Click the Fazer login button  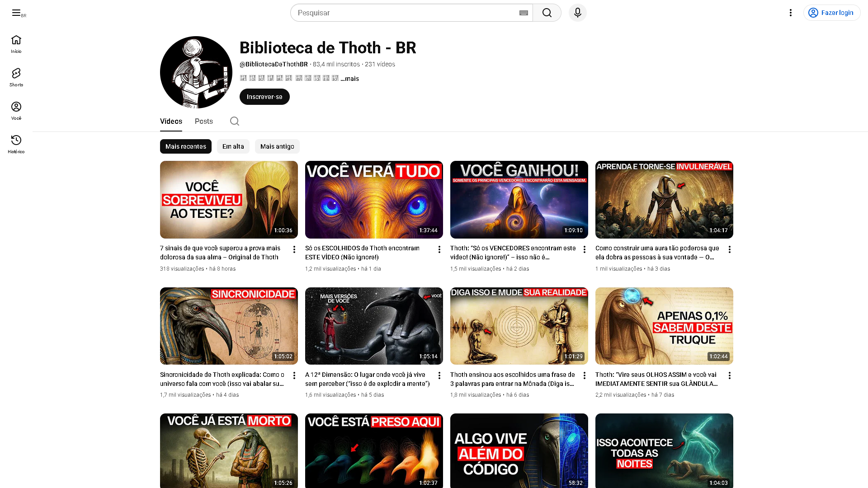coord(831,13)
